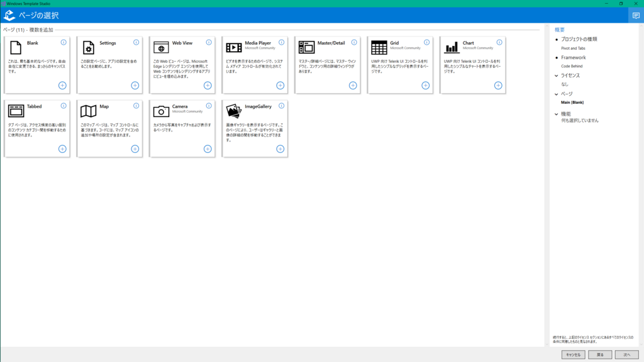This screenshot has width=644, height=362.
Task: Show info for the Chart page
Action: click(499, 42)
